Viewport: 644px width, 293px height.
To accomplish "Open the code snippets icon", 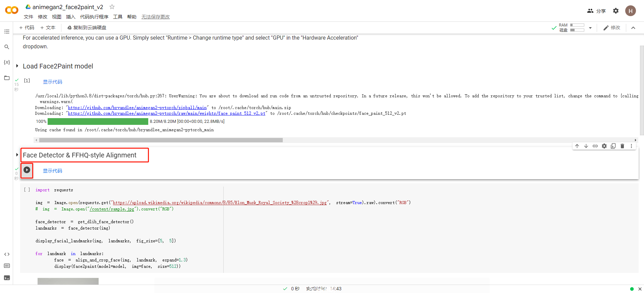I will [x=7, y=254].
